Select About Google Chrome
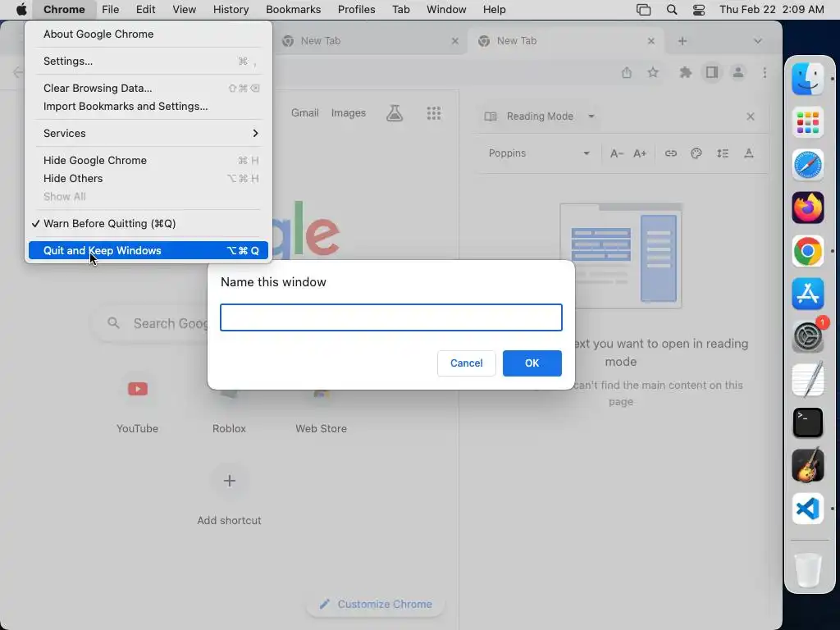The width and height of the screenshot is (840, 630). point(148,34)
